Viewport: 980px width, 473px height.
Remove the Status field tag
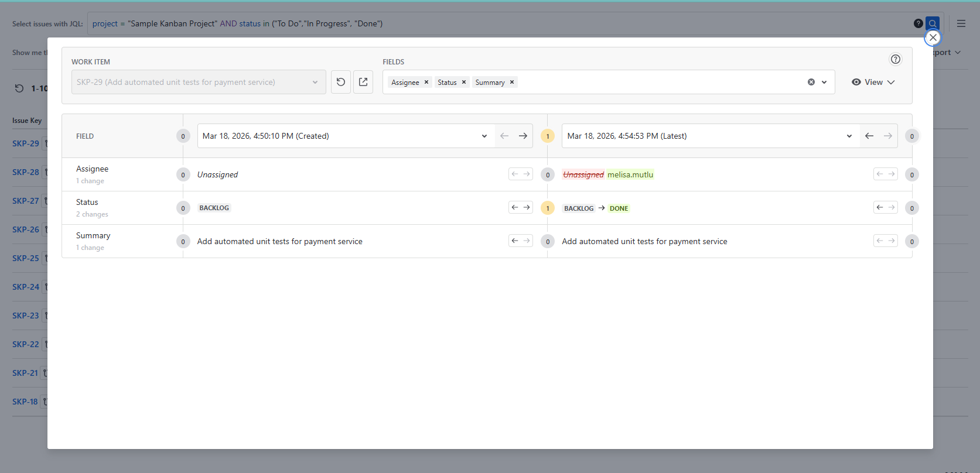tap(464, 82)
